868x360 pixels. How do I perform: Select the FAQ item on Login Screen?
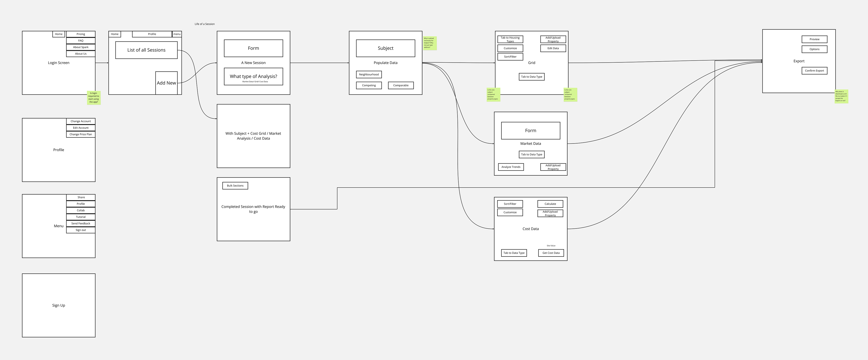click(80, 41)
